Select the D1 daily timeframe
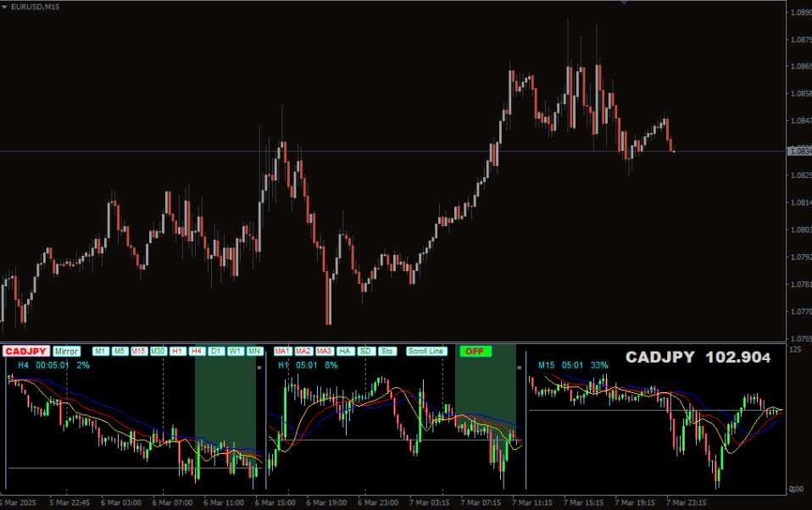 [x=216, y=351]
